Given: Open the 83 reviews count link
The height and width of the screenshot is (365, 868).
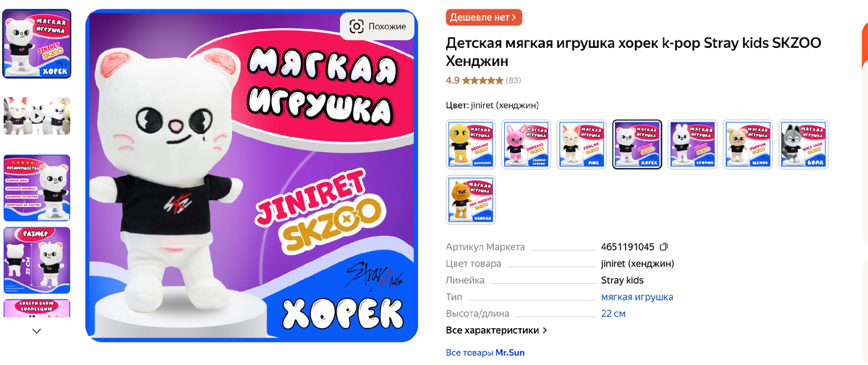Looking at the screenshot, I should tap(513, 80).
